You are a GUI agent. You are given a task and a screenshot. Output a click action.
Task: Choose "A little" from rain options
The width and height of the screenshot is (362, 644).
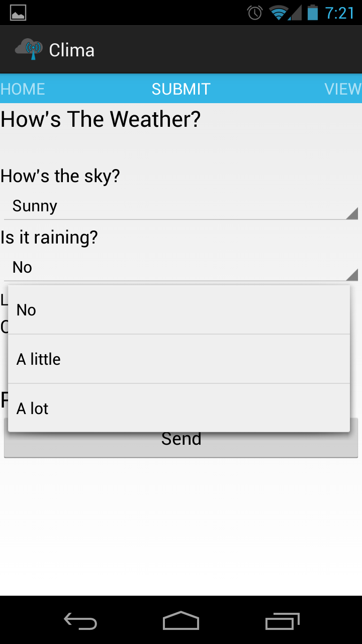pos(178,359)
